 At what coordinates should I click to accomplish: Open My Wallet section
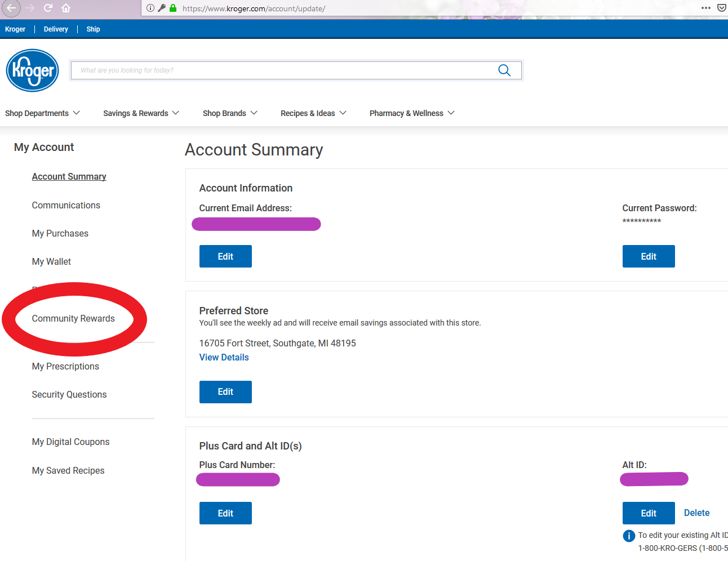point(51,262)
